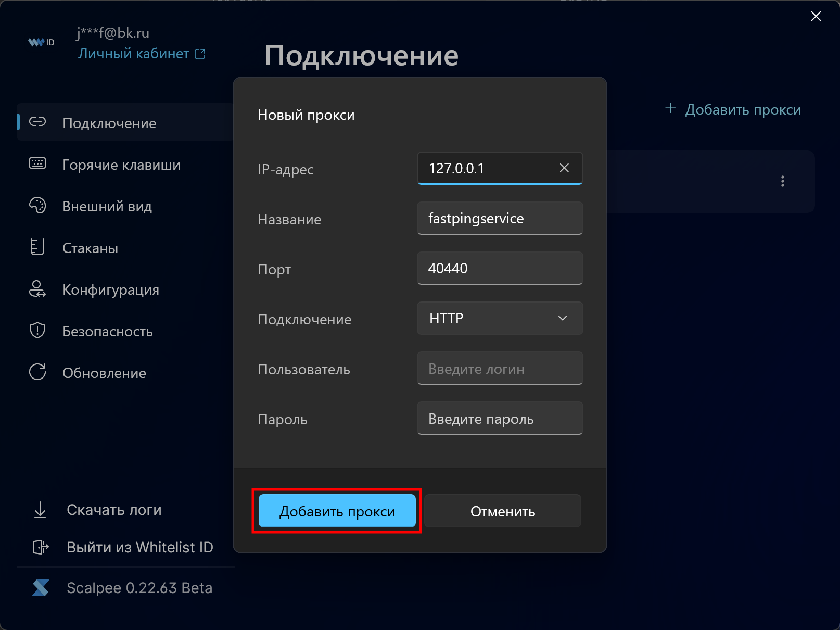Image resolution: width=840 pixels, height=630 pixels.
Task: Click Выйти из Whitelist ID
Action: [139, 547]
